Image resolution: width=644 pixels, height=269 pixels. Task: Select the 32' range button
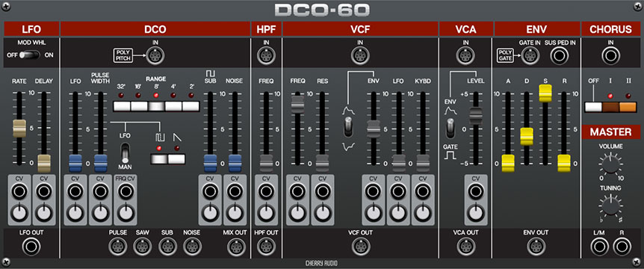tap(122, 106)
